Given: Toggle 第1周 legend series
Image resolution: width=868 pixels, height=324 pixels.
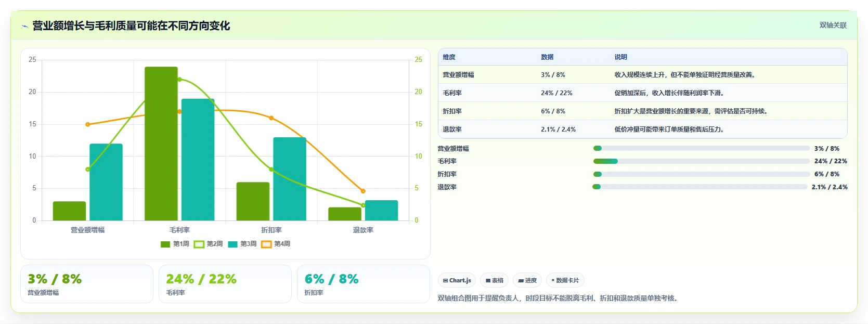Looking at the screenshot, I should tap(175, 244).
